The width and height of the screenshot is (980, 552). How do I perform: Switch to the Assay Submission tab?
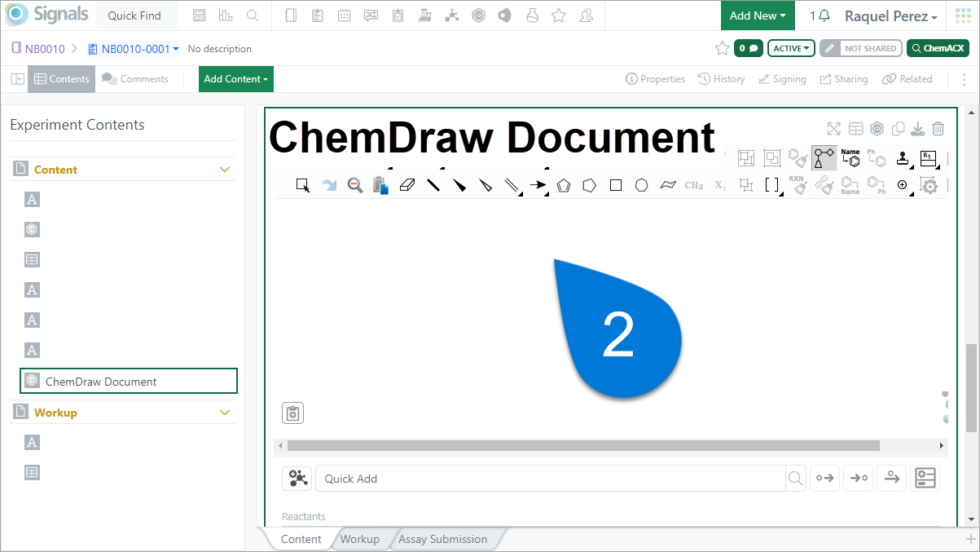click(x=443, y=539)
